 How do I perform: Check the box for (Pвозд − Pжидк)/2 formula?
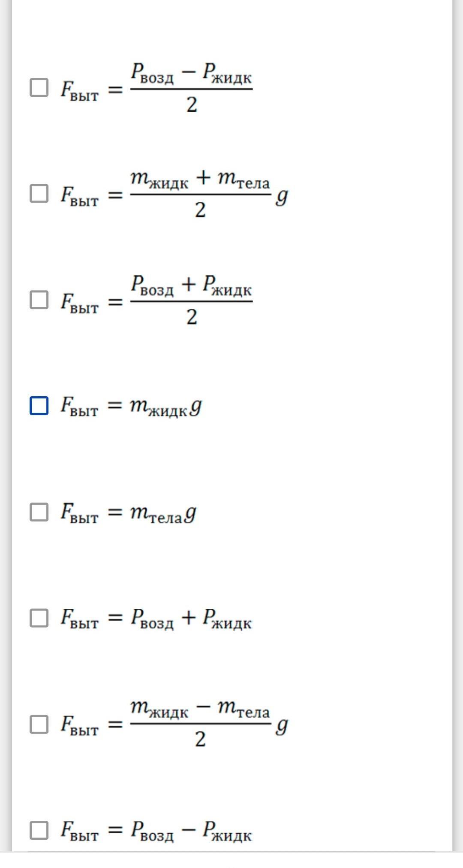39,88
